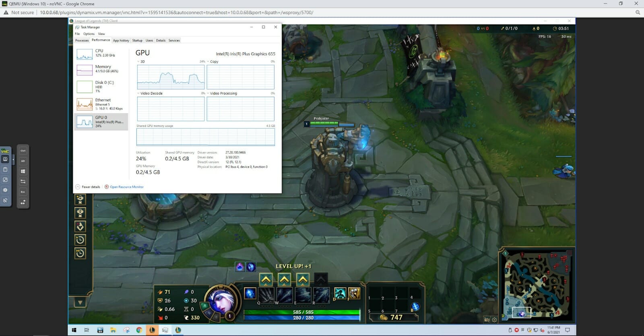Click the passive ability icon beside Q

pyautogui.click(x=250, y=293)
